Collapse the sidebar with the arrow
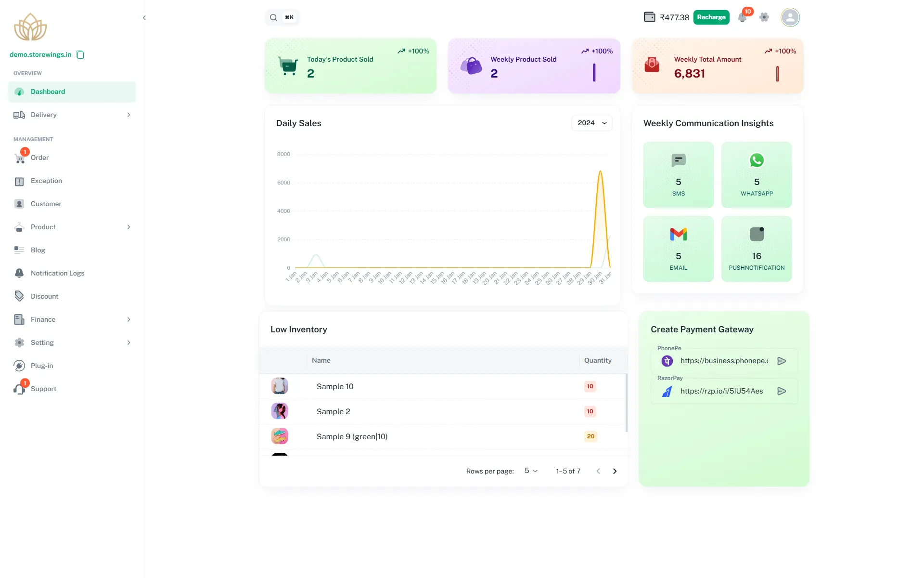Image resolution: width=924 pixels, height=578 pixels. pos(144,18)
